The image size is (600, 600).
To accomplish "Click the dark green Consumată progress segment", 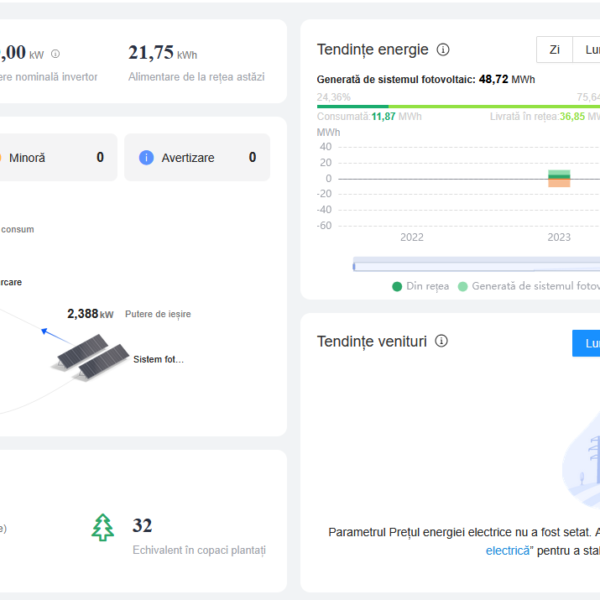I will click(x=352, y=106).
